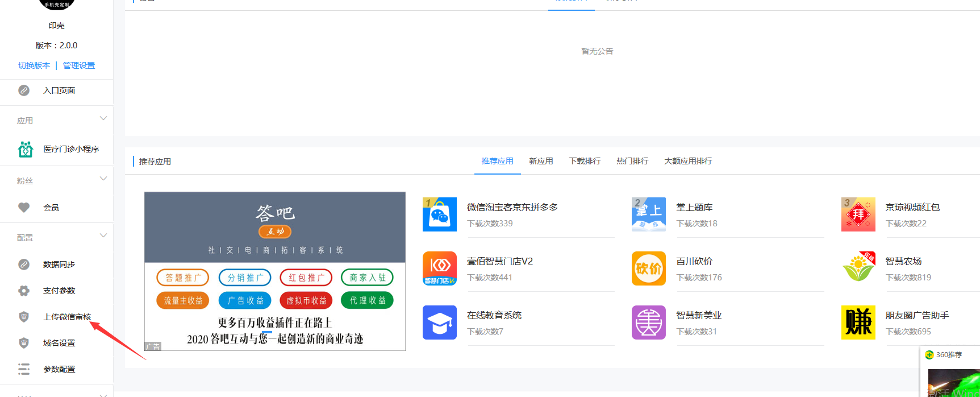Open the 京琼视频红包 app icon

point(858,214)
